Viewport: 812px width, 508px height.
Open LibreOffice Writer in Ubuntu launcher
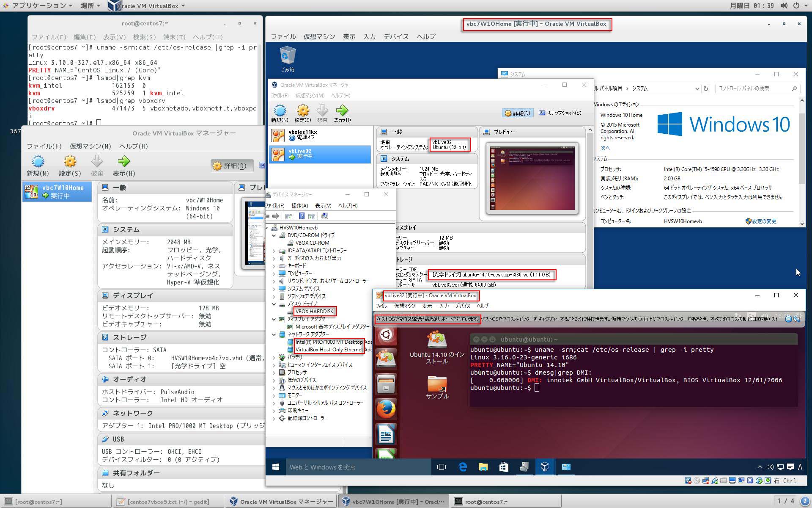pos(386,434)
